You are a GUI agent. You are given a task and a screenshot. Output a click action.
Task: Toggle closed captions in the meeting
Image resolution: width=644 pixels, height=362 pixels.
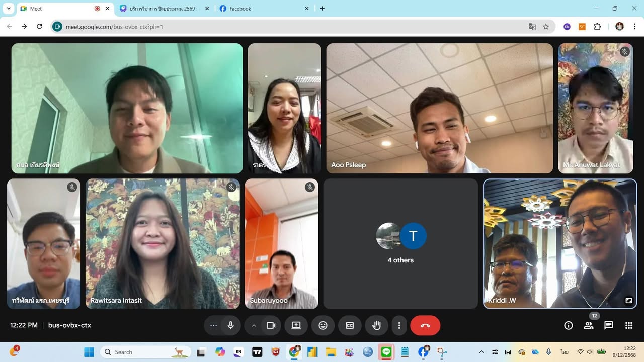(350, 325)
